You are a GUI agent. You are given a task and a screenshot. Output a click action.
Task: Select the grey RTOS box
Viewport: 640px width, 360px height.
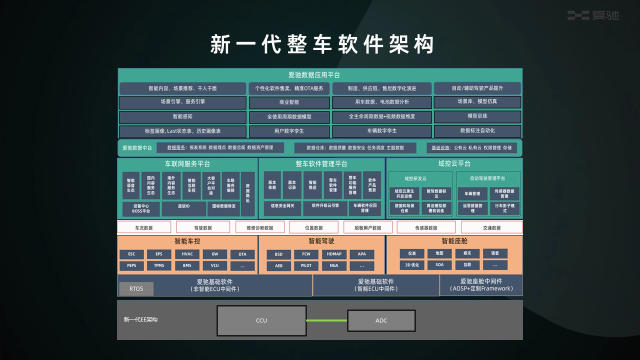coord(136,289)
